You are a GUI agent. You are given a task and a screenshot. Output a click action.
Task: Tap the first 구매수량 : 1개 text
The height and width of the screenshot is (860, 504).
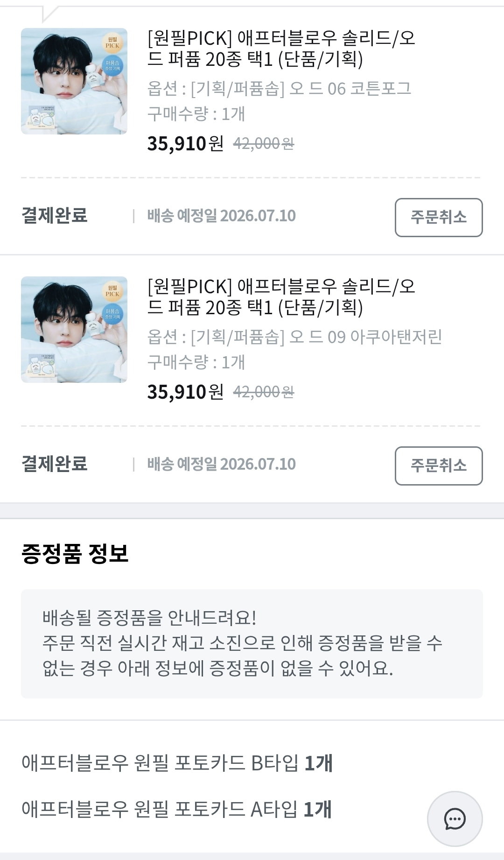(x=196, y=114)
